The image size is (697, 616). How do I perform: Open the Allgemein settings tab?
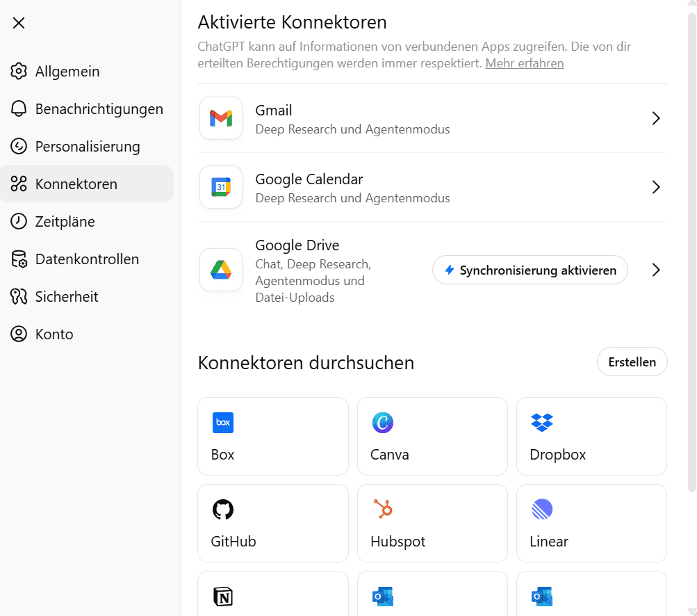pos(67,72)
